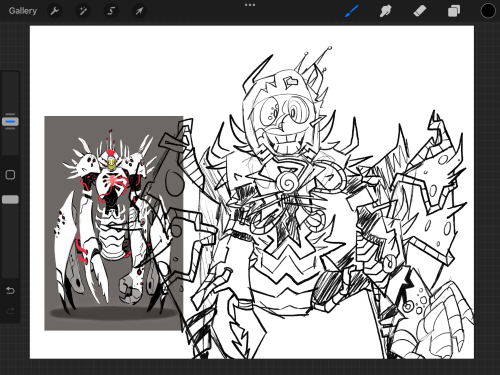The image size is (500, 375).
Task: Open the Adjustments magic wand menu
Action: click(83, 11)
